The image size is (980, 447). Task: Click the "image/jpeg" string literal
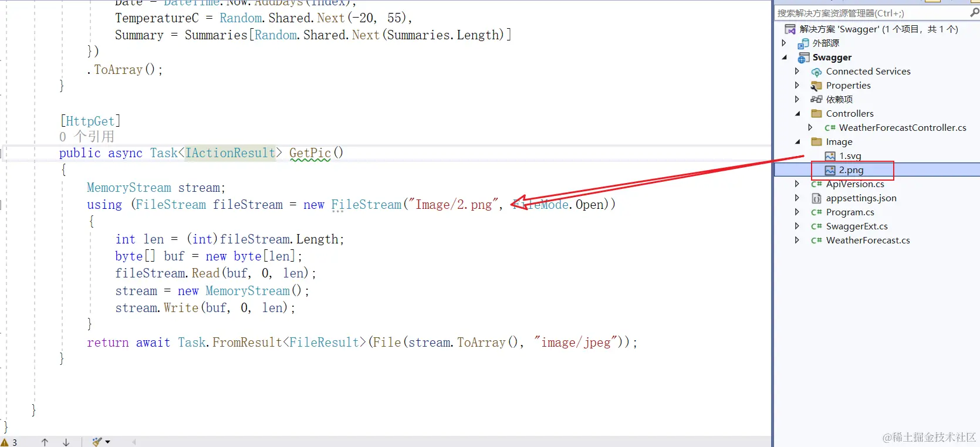[x=576, y=343]
